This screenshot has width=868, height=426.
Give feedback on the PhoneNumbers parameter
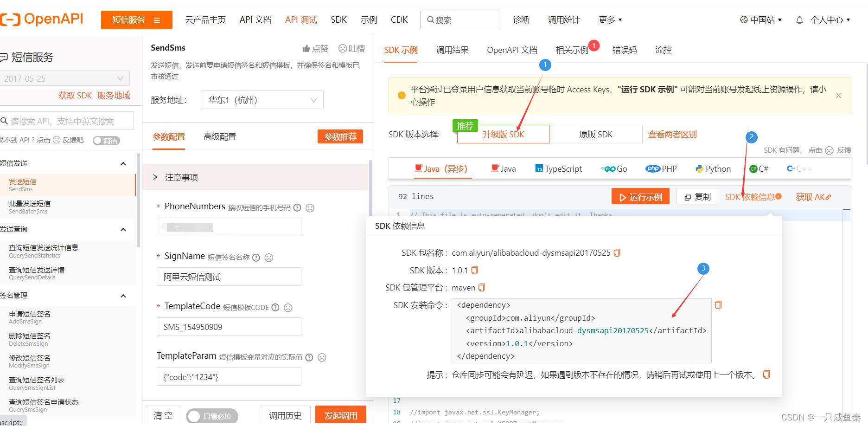point(310,208)
